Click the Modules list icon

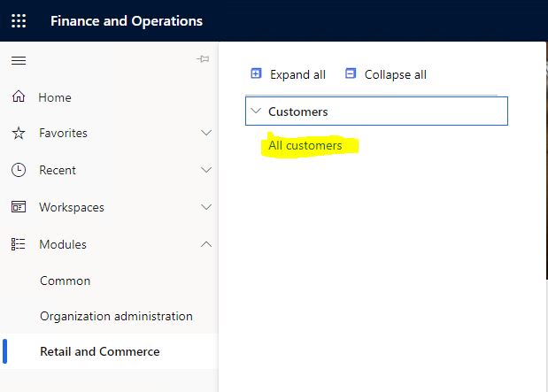[19, 244]
